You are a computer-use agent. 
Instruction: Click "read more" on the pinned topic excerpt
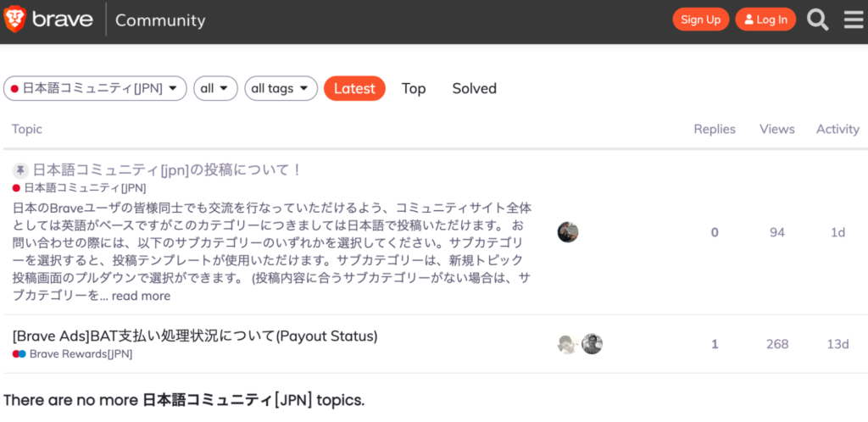(x=142, y=296)
